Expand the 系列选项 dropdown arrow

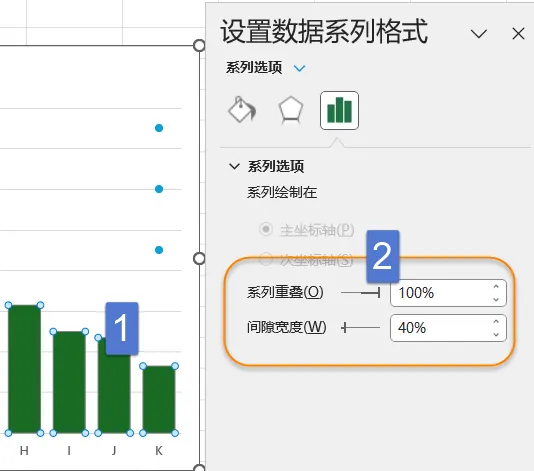[299, 68]
